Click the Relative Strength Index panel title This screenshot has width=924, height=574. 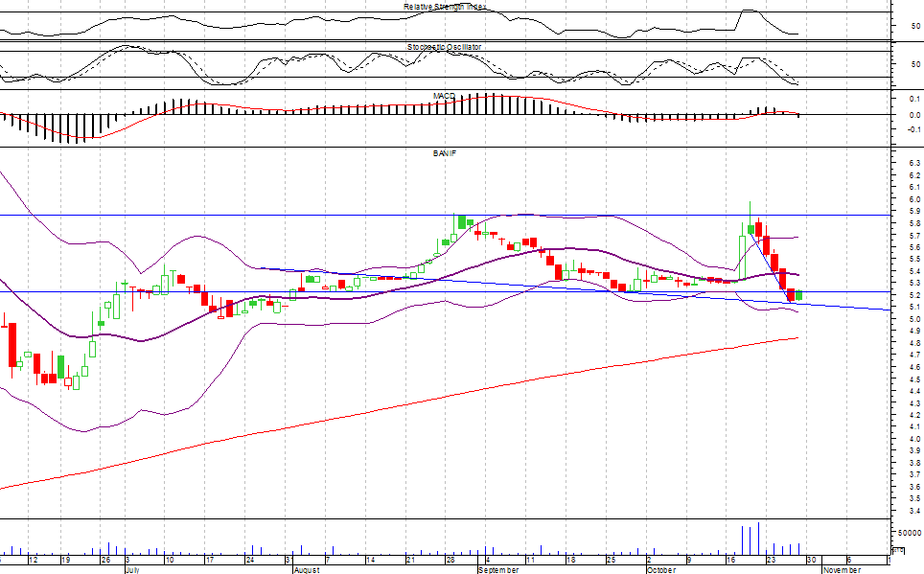(445, 7)
